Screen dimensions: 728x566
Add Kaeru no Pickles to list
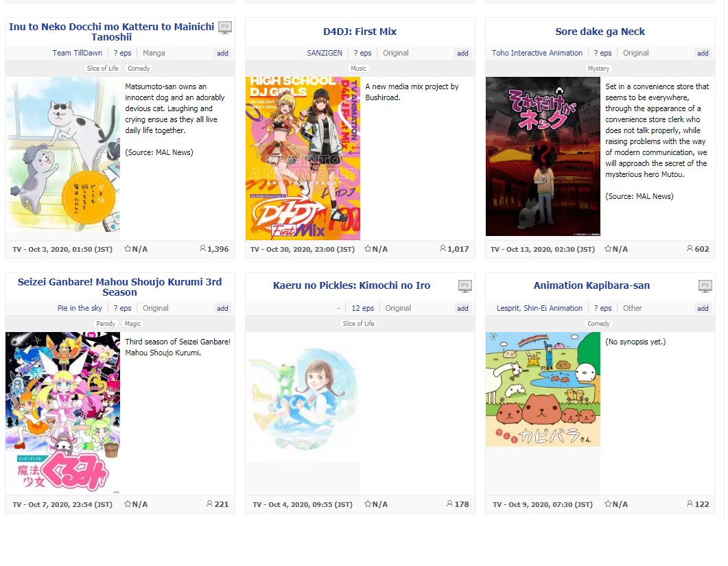tap(462, 308)
